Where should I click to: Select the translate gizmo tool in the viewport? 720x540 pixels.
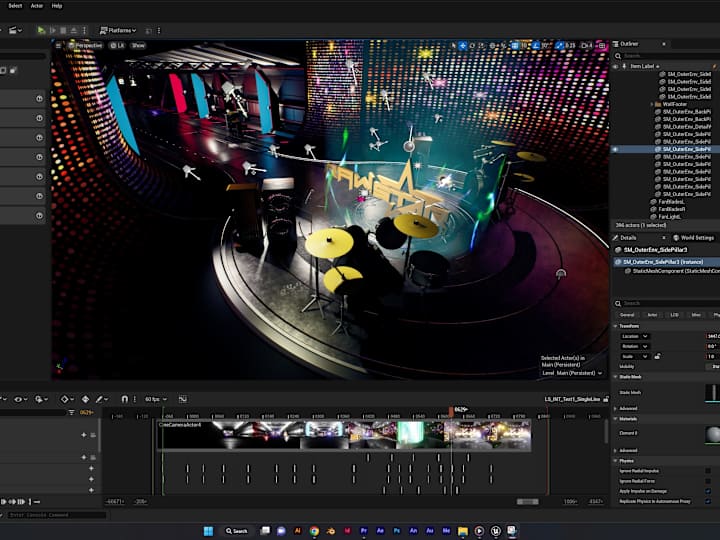[463, 45]
